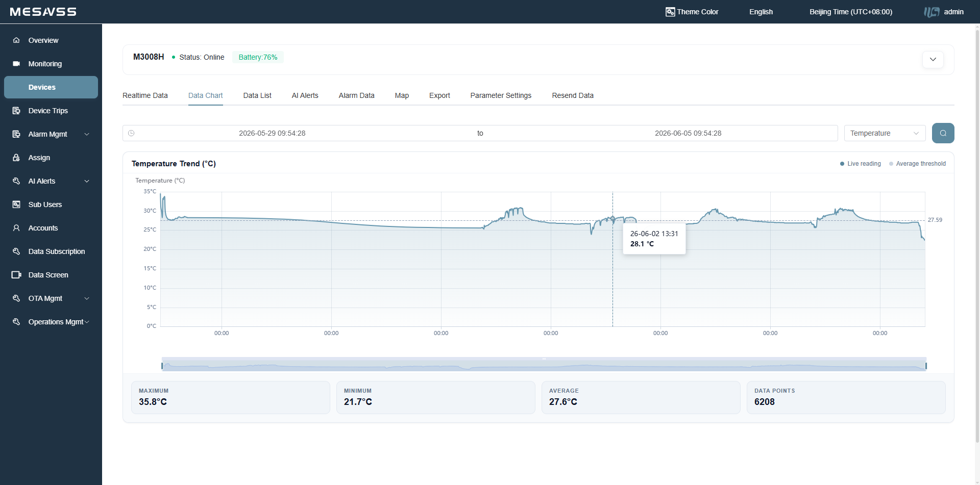Click the MAXIMUM 35.8°C stat card

click(x=231, y=397)
